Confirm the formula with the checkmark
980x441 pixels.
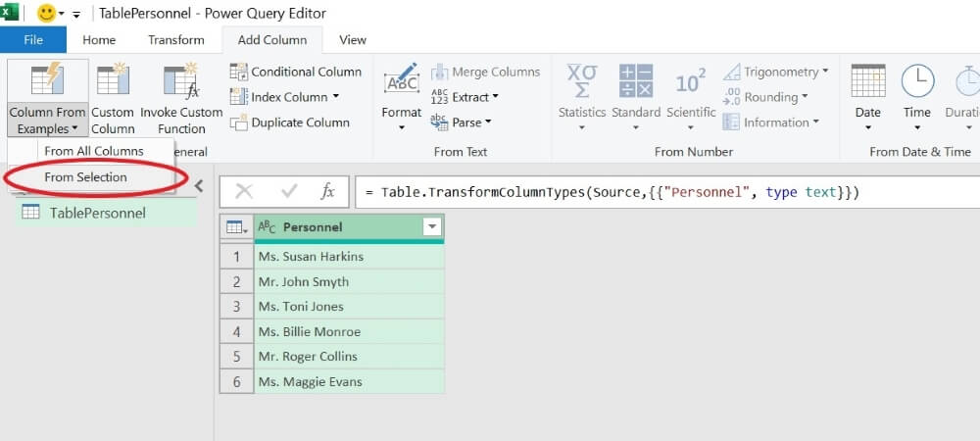[x=288, y=192]
